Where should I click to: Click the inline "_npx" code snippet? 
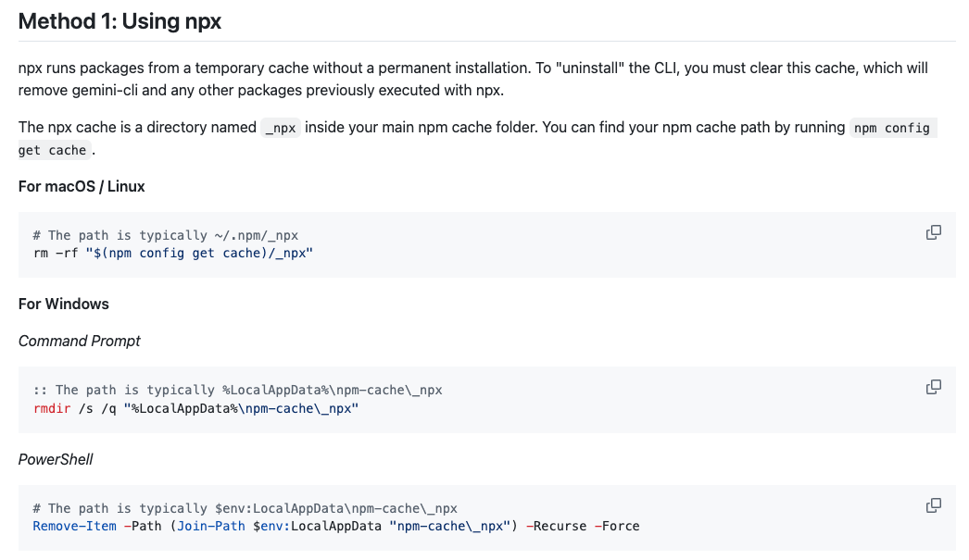coord(281,128)
